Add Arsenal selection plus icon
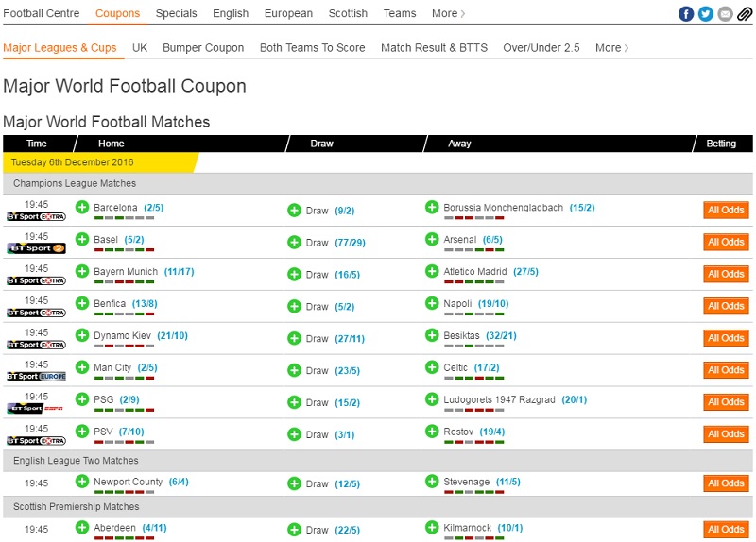 tap(432, 239)
